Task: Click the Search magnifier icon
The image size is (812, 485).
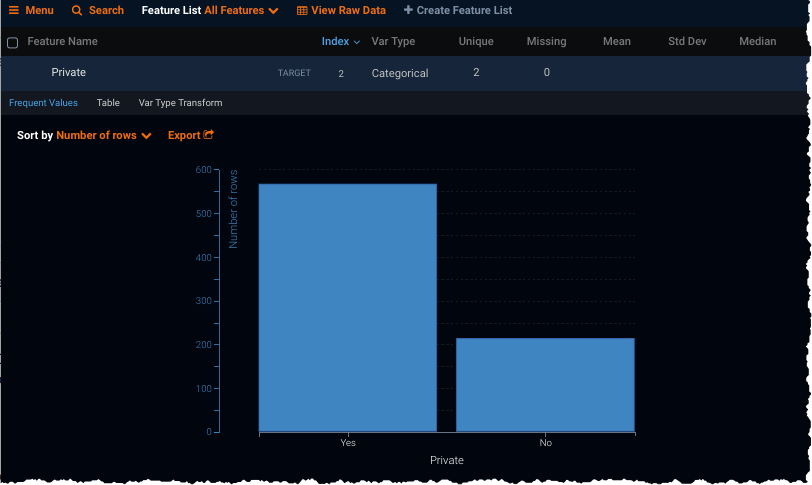Action: tap(77, 10)
